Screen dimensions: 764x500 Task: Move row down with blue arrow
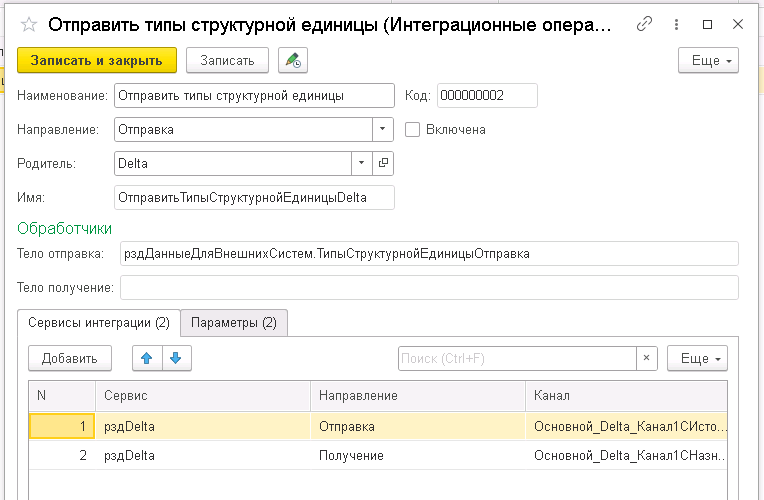[x=176, y=358]
